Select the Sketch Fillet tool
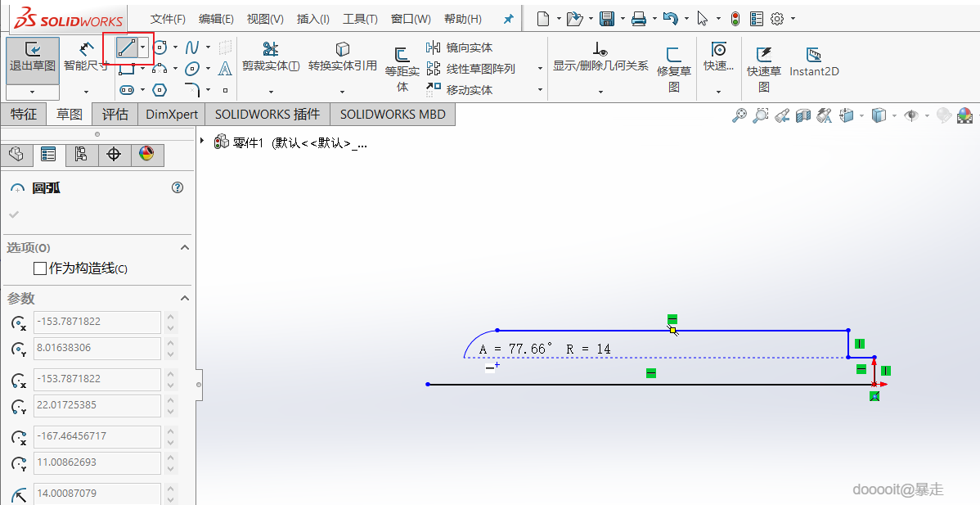Viewport: 980px width, 505px height. coord(192,90)
